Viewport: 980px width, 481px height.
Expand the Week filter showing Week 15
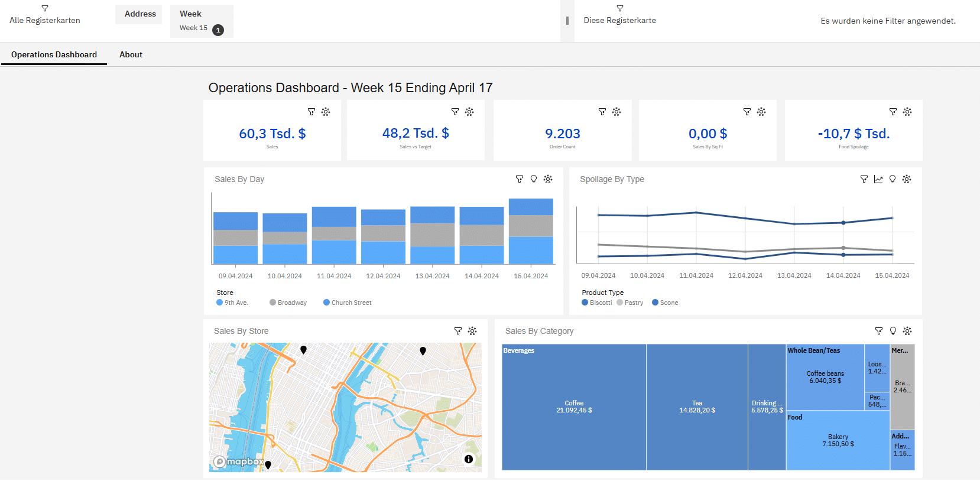[202, 21]
